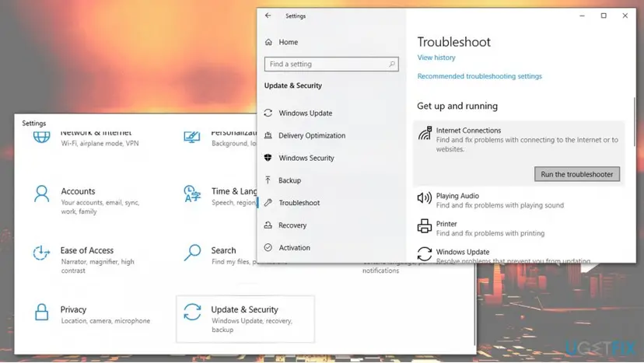The image size is (644, 363).
Task: Close the Troubleshoot Settings window
Action: tap(625, 16)
